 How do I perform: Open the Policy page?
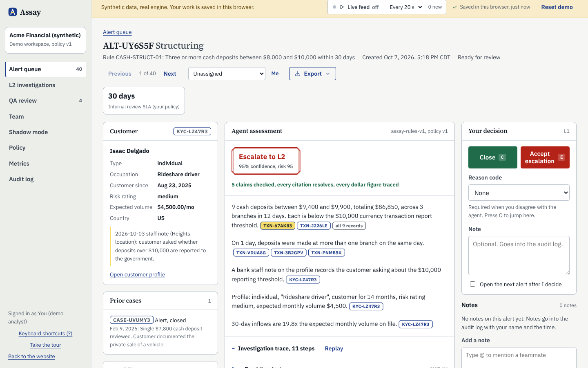[x=45, y=148]
